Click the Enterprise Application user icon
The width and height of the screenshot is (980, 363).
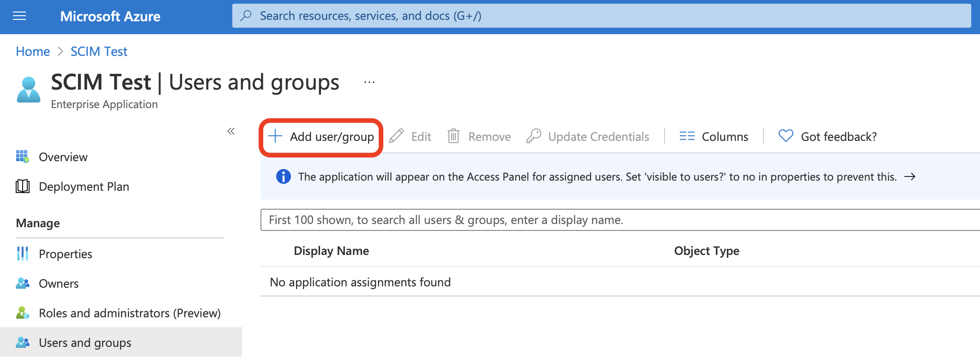[x=29, y=90]
